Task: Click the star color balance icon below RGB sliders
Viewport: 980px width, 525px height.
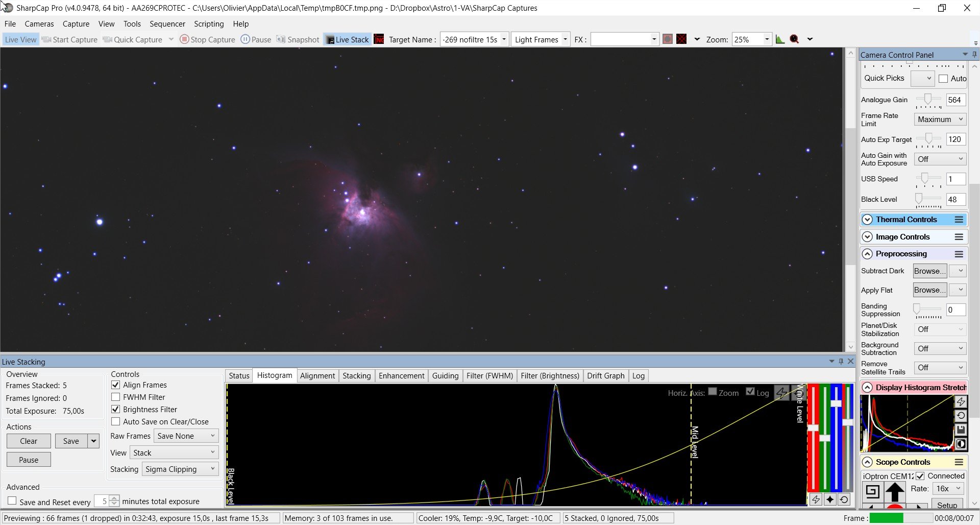Action: click(830, 499)
